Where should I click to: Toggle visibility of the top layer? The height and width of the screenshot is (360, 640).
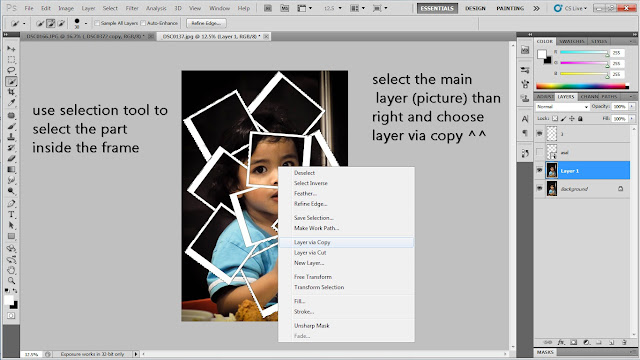(x=540, y=133)
